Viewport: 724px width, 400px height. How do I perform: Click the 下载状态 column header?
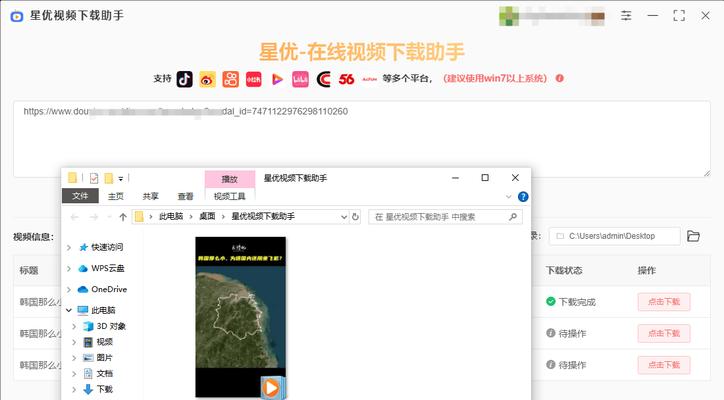564,270
